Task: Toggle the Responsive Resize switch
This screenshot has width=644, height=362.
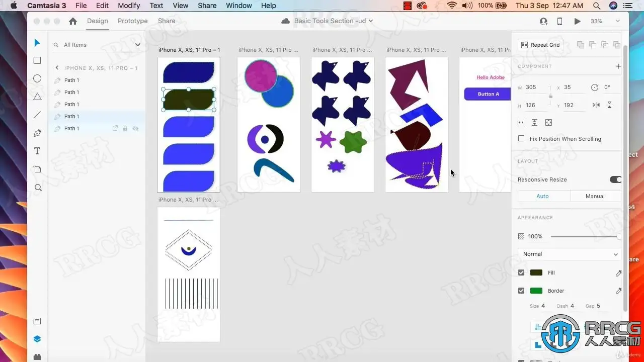Action: click(615, 179)
